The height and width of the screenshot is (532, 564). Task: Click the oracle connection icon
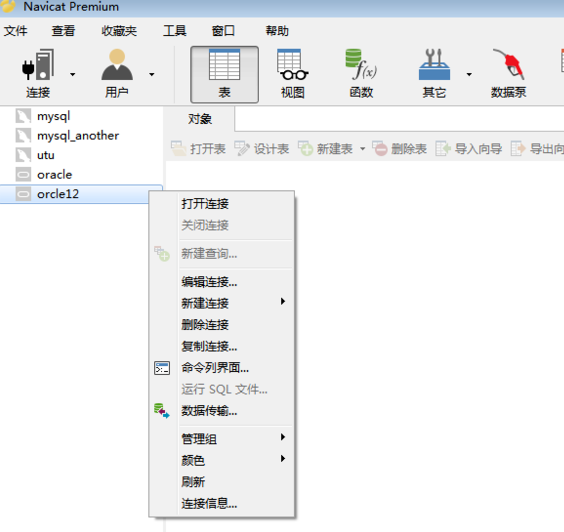pos(23,174)
